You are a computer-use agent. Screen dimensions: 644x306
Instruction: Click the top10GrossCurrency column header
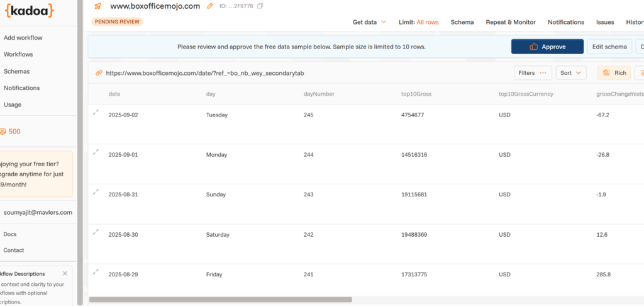tap(526, 94)
